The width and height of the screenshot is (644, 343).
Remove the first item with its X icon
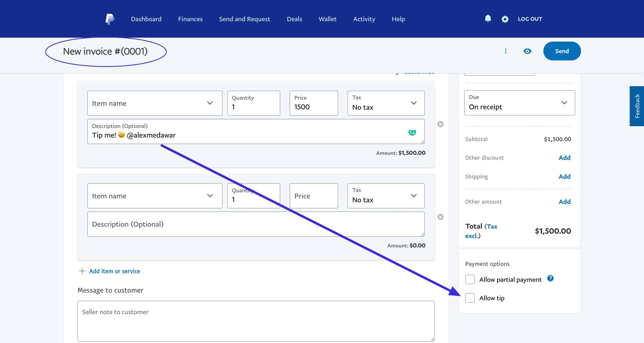click(440, 124)
